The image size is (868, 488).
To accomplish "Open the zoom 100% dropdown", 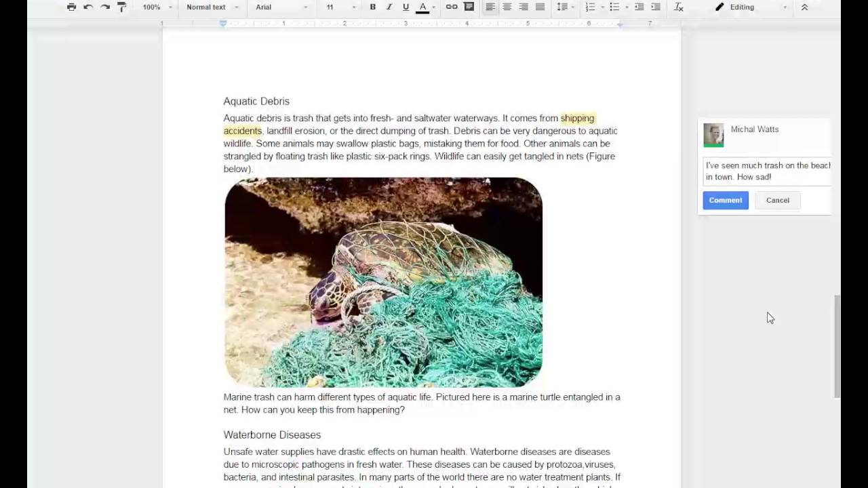I will pos(157,7).
